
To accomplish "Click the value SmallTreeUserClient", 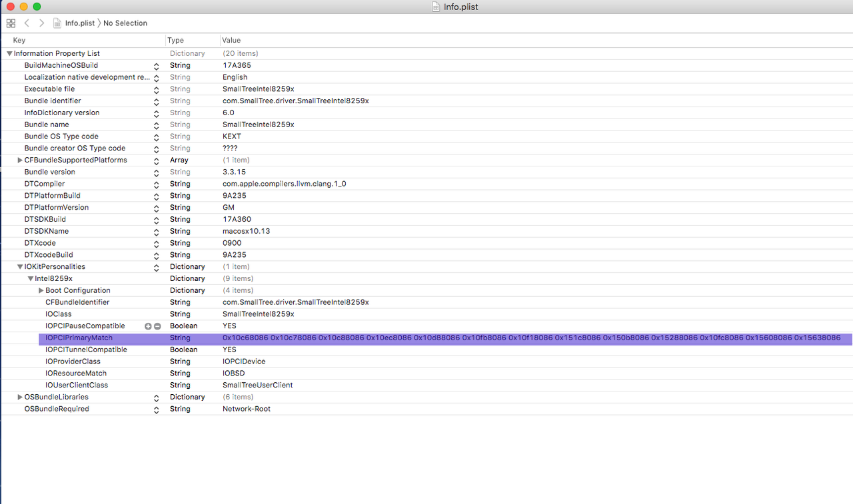I will tap(258, 385).
